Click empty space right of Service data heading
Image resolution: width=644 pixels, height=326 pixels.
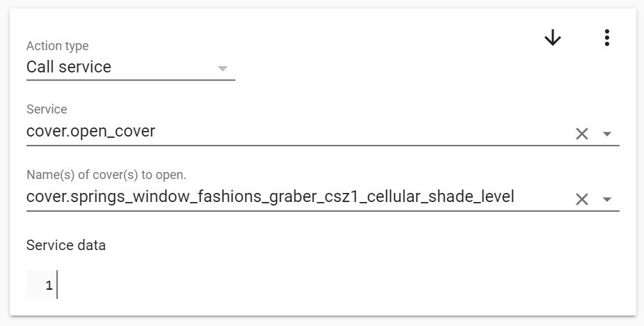(x=363, y=245)
